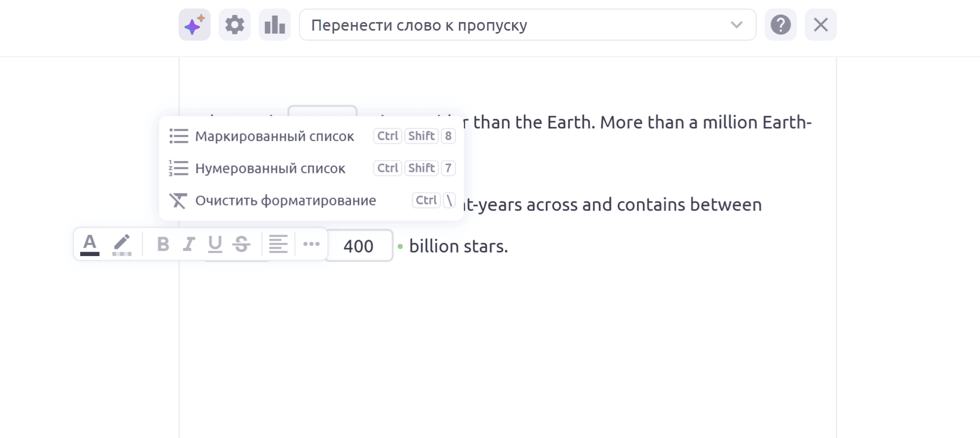Open the text alignment options

point(278,245)
